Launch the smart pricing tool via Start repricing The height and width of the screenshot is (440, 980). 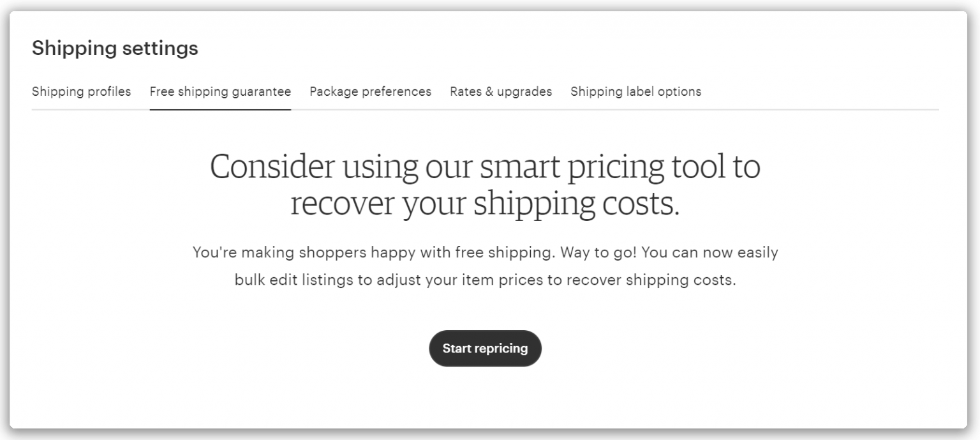(485, 348)
